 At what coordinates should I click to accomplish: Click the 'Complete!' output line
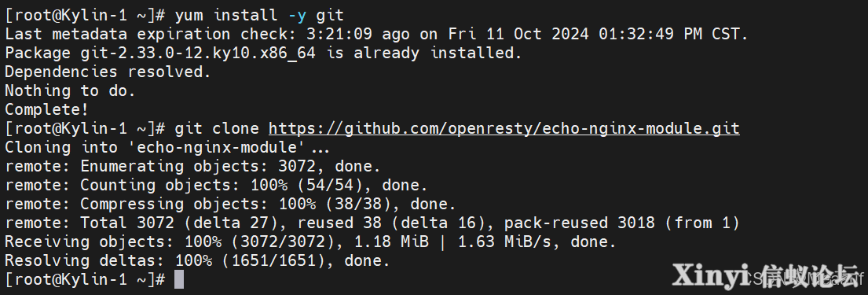pyautogui.click(x=46, y=109)
